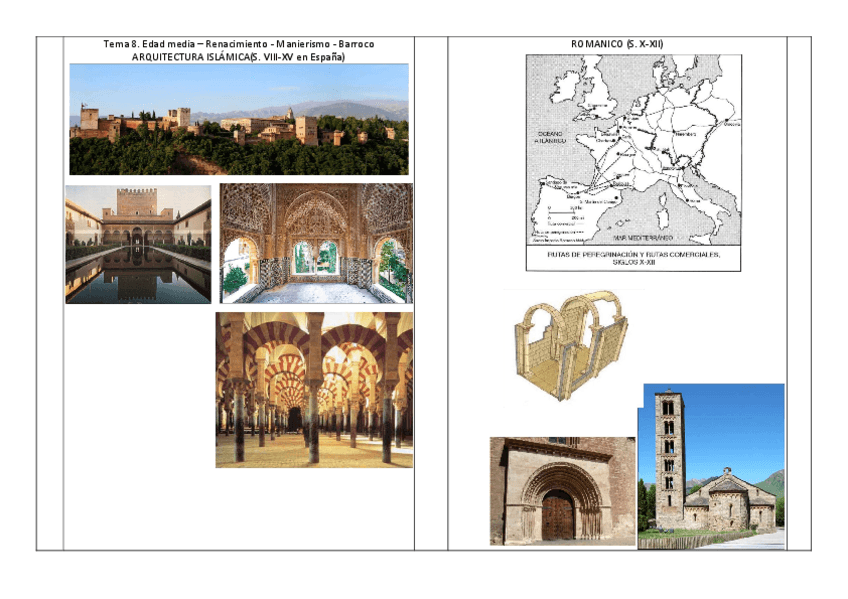Image resolution: width=848 pixels, height=599 pixels.
Task: Click the narrow empty left margin cell
Action: click(49, 300)
